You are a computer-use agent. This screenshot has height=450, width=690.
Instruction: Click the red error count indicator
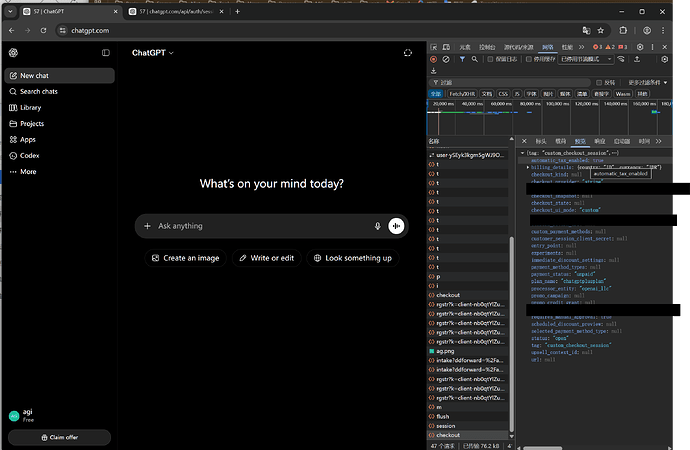click(597, 47)
